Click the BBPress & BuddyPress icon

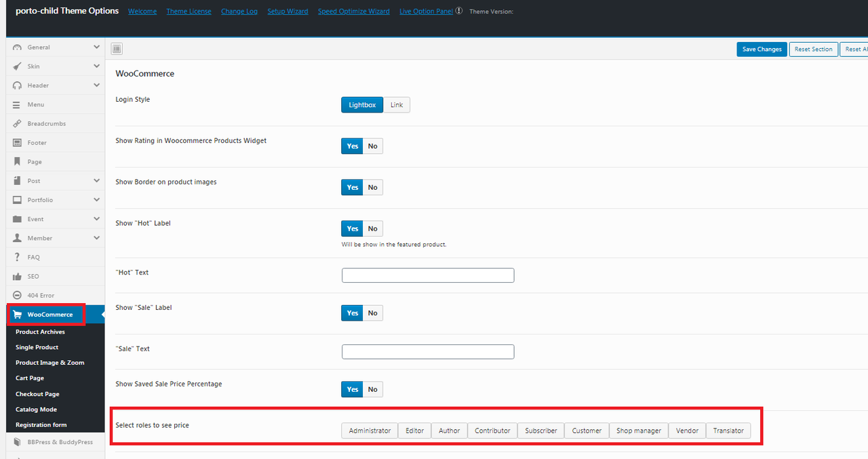(17, 442)
